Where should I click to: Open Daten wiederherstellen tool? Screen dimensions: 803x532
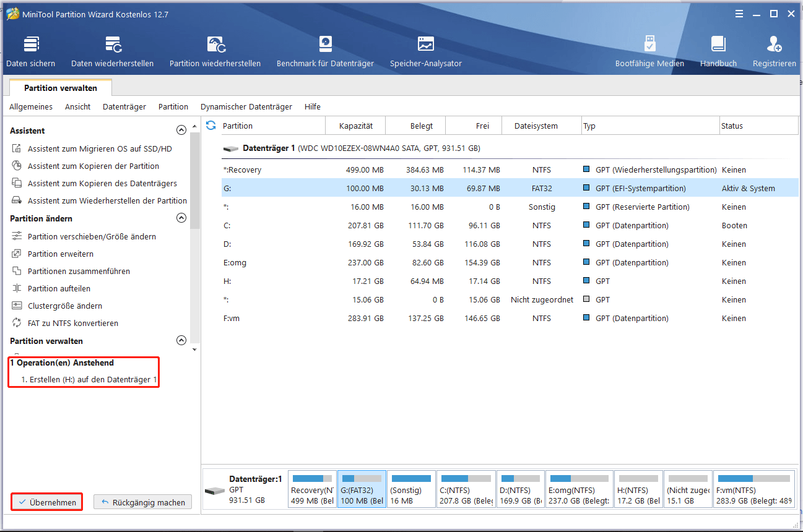[x=113, y=52]
